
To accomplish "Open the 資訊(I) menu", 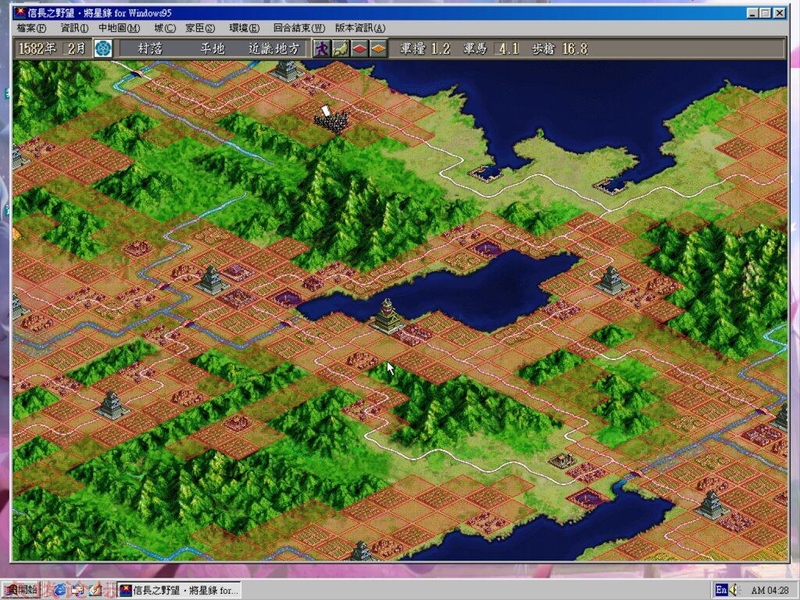I will (x=74, y=28).
